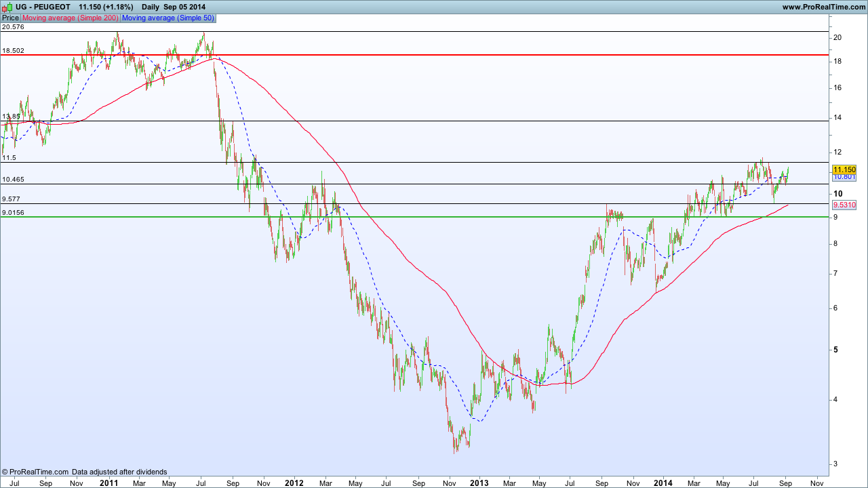
Task: Click the 11.150 (+1.18%) quote in header
Action: [x=106, y=7]
